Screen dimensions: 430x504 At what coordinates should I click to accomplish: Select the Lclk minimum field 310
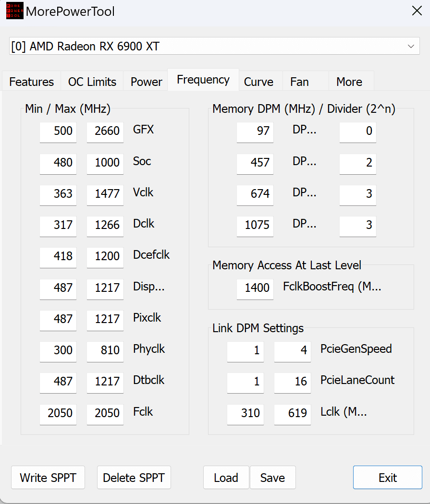point(246,414)
